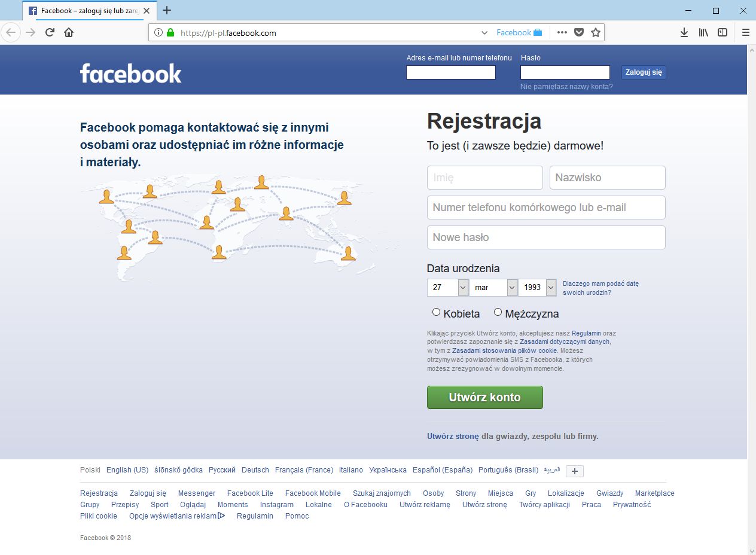Bookmark this page with the star icon
This screenshot has width=756, height=555.
(596, 33)
